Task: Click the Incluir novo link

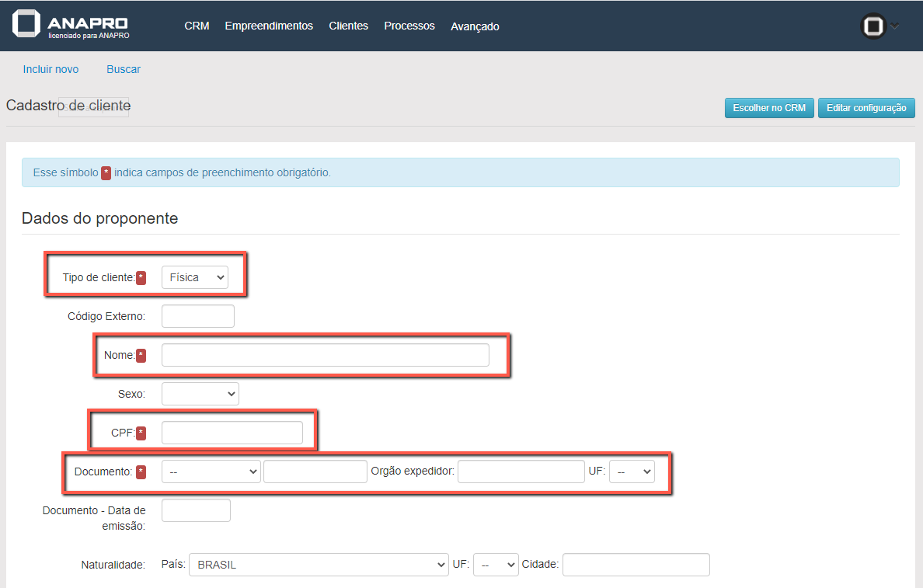Action: point(51,69)
